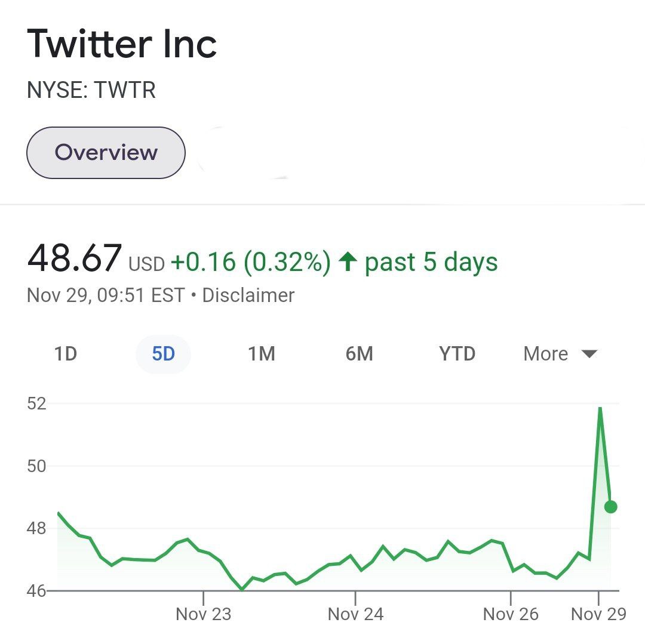
Task: Select the 1D time range
Action: [x=66, y=353]
